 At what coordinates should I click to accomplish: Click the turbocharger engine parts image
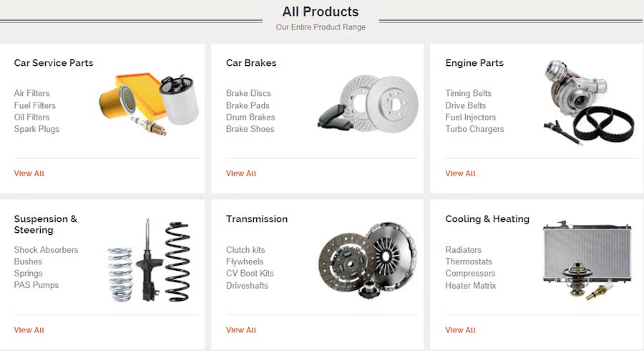click(589, 102)
